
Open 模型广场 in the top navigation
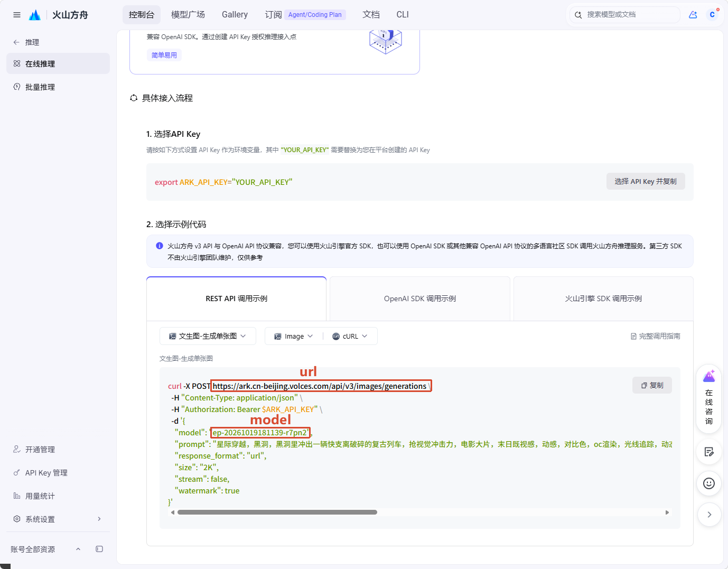click(188, 15)
